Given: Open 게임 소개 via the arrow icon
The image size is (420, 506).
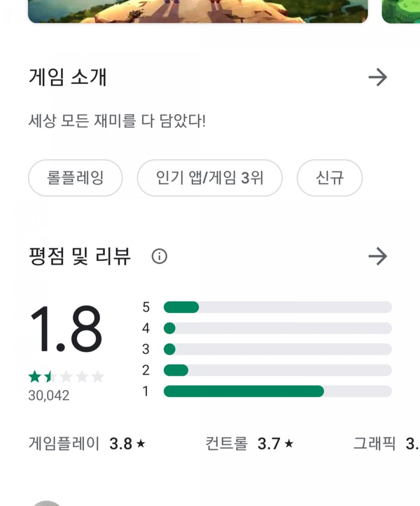Looking at the screenshot, I should (x=379, y=77).
